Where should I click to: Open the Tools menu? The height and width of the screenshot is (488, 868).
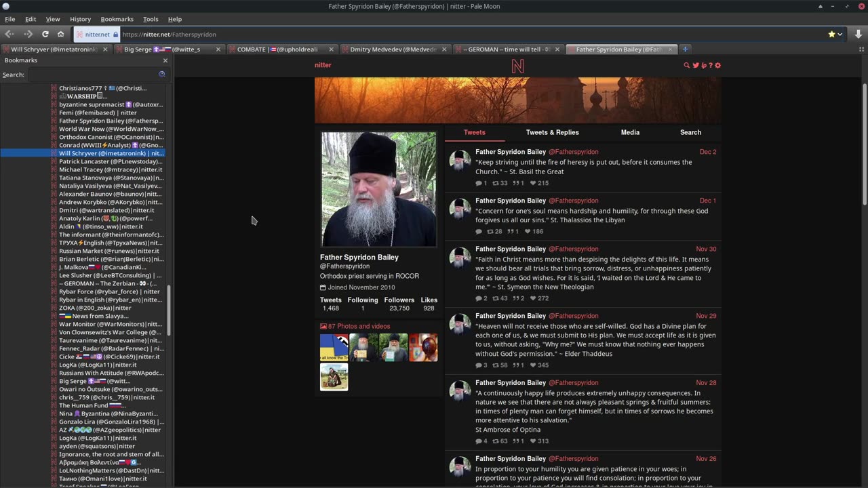click(x=151, y=19)
